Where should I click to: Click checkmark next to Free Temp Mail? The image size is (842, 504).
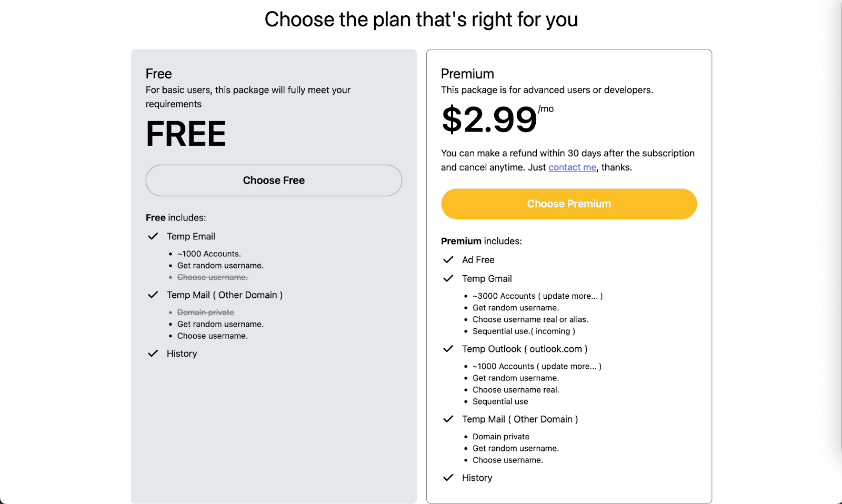coord(153,295)
